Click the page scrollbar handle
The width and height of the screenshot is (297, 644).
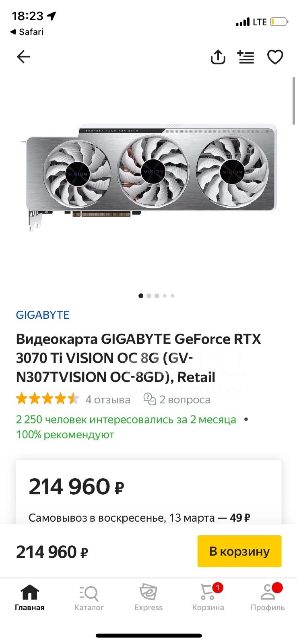tap(294, 101)
